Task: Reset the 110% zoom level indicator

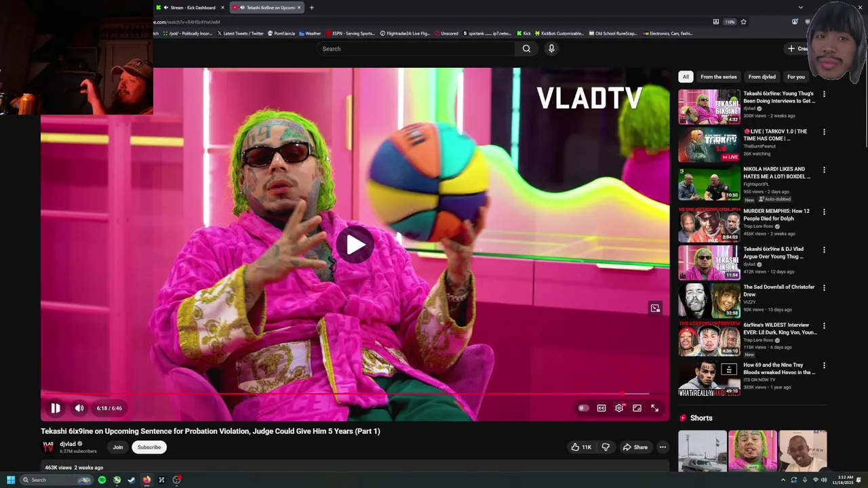Action: point(730,22)
